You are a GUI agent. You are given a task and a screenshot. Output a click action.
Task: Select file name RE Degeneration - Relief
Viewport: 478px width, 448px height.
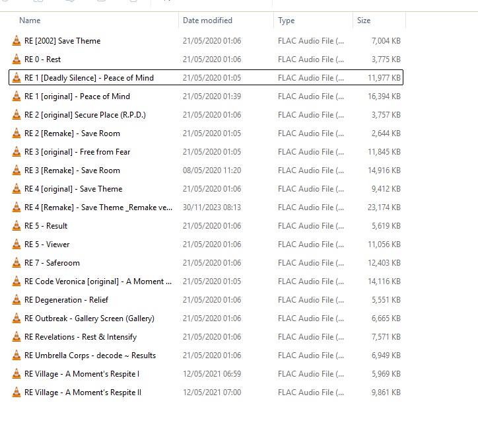(66, 300)
